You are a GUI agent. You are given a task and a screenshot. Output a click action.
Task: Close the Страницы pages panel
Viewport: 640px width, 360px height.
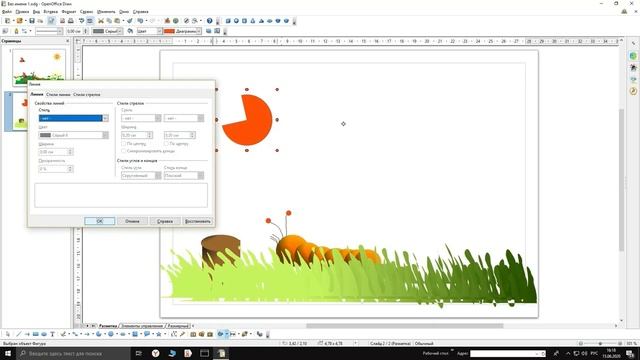(68, 41)
